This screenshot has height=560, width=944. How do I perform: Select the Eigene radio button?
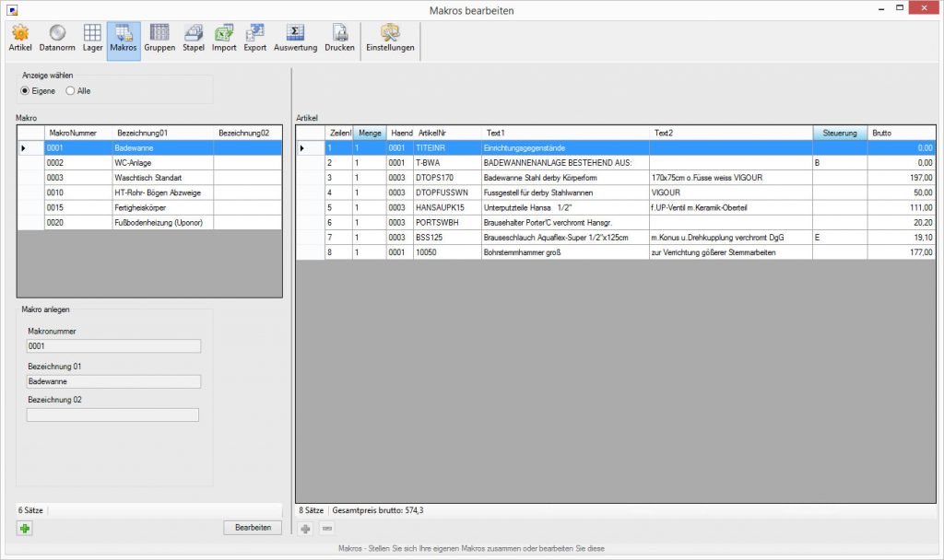(26, 90)
